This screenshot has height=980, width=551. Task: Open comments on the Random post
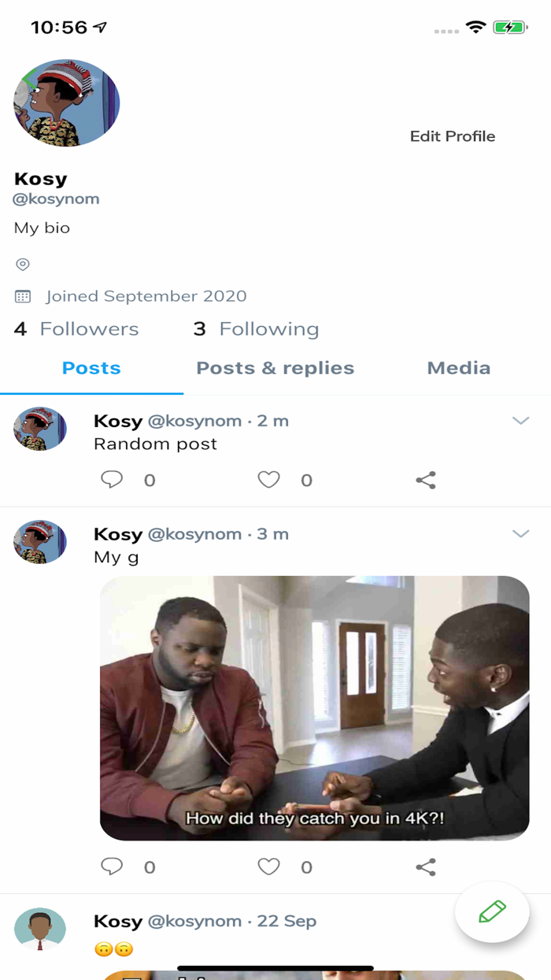tap(113, 480)
